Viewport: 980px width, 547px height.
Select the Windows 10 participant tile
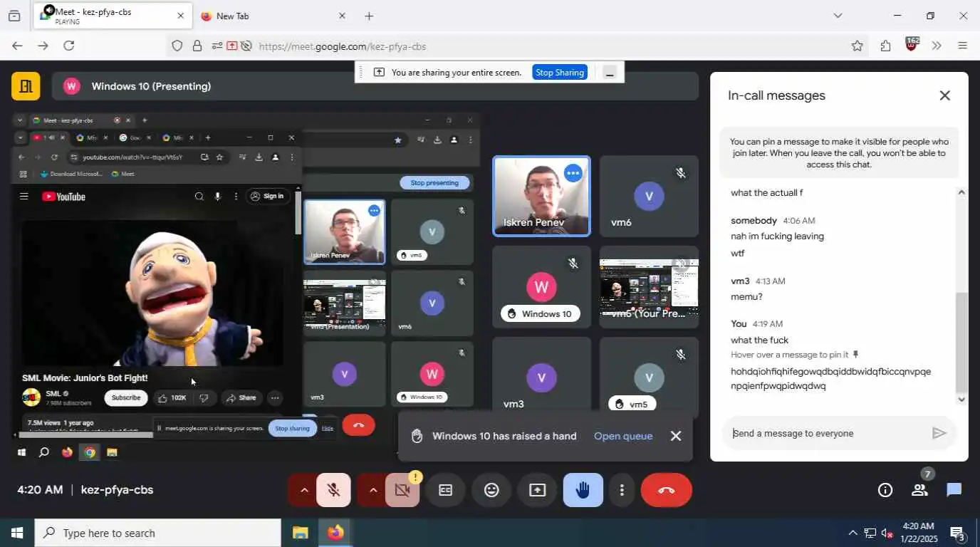pos(541,287)
